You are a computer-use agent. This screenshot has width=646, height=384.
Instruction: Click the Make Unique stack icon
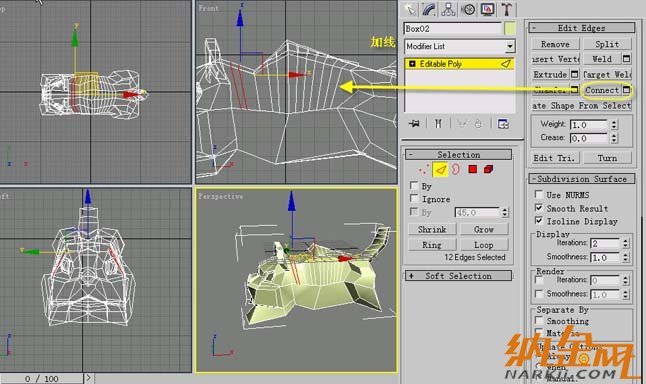(461, 123)
